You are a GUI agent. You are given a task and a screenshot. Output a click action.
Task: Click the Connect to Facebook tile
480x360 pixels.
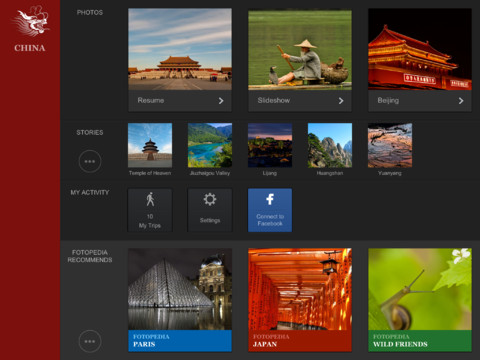pyautogui.click(x=270, y=210)
